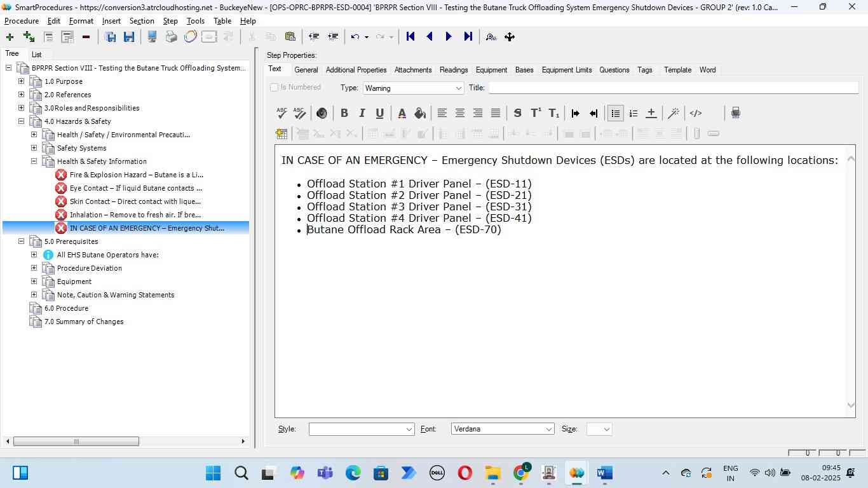The width and height of the screenshot is (868, 488).
Task: Switch to the List tab
Action: 37,55
